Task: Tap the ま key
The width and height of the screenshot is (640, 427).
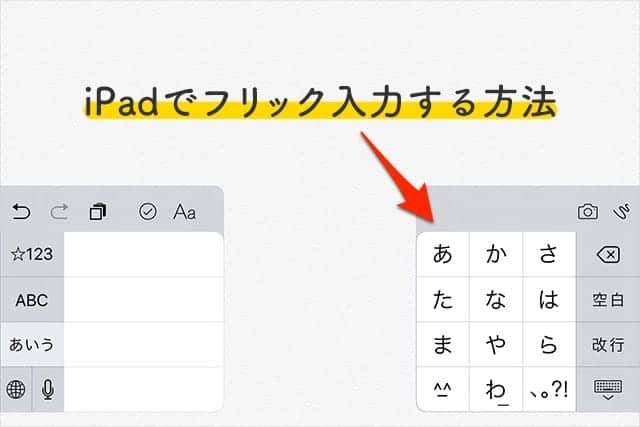Action: click(x=443, y=345)
